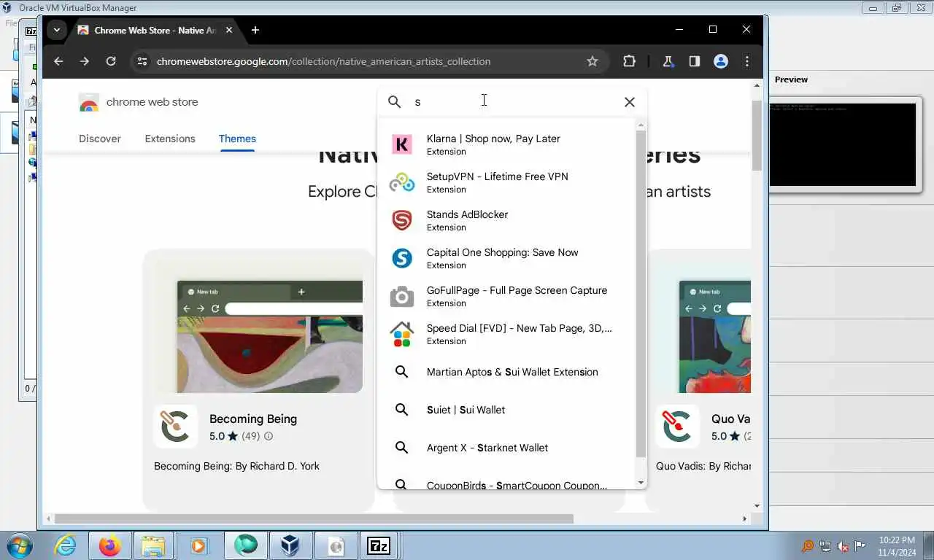Screen dimensions: 934x560
Task: Open the Chrome tab search dropdown arrow
Action: [x=57, y=30]
